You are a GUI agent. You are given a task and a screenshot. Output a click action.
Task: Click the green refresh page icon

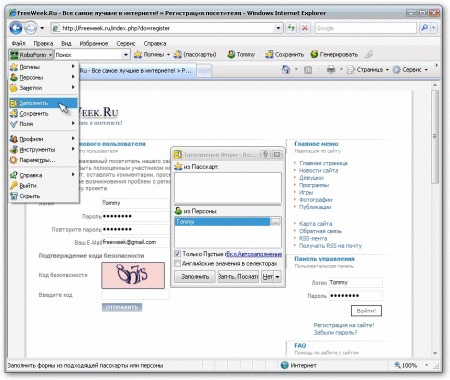point(291,28)
